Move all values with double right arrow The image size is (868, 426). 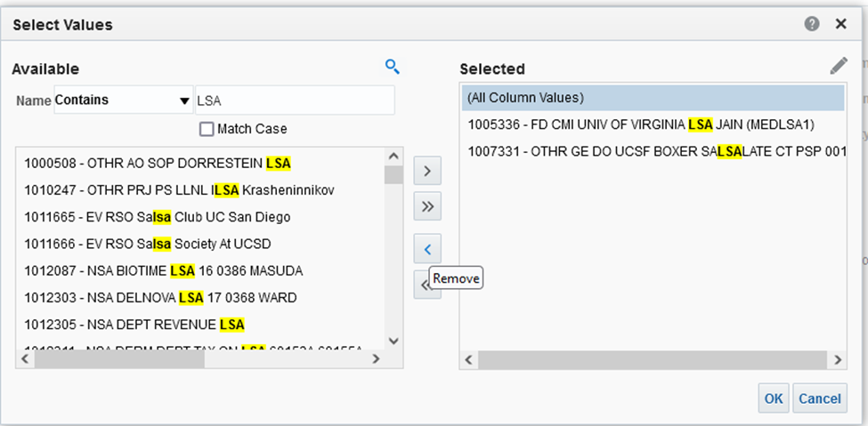(x=427, y=207)
